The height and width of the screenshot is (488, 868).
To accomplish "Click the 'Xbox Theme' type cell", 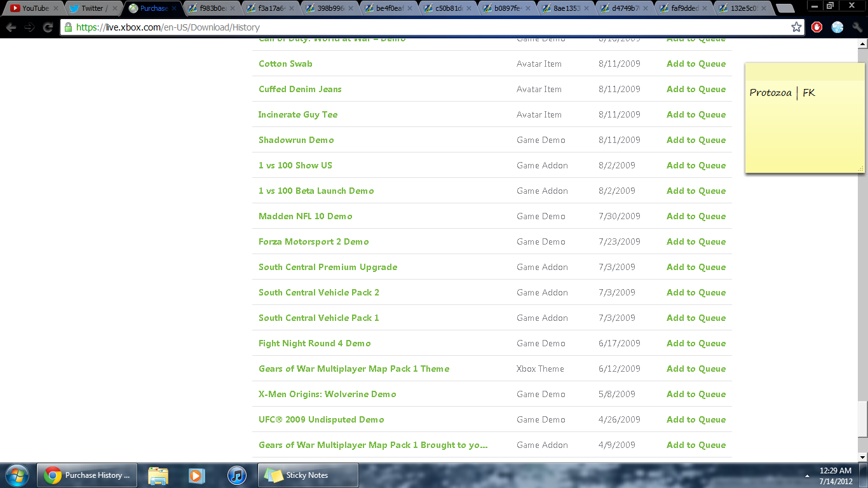I will [x=540, y=369].
